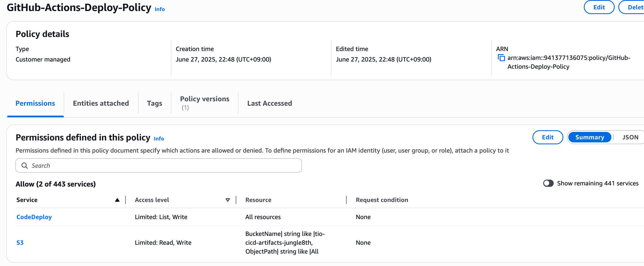Edit the permissions defined in this policy
The height and width of the screenshot is (266, 644).
(x=547, y=137)
